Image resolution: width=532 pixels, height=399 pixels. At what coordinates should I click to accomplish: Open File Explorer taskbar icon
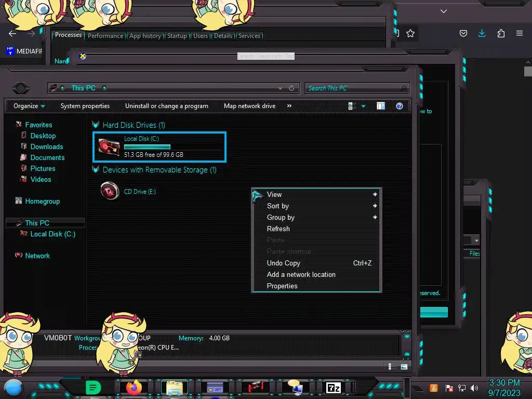(x=175, y=389)
